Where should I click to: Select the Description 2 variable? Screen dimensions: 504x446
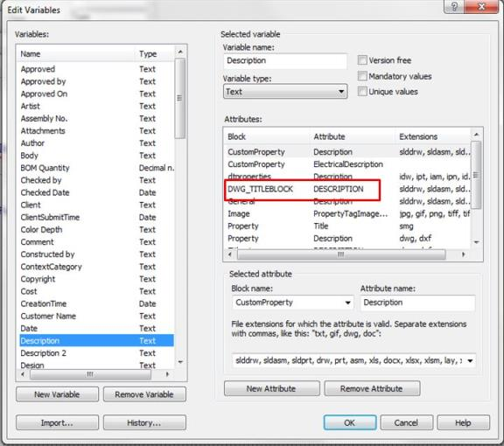[96, 353]
